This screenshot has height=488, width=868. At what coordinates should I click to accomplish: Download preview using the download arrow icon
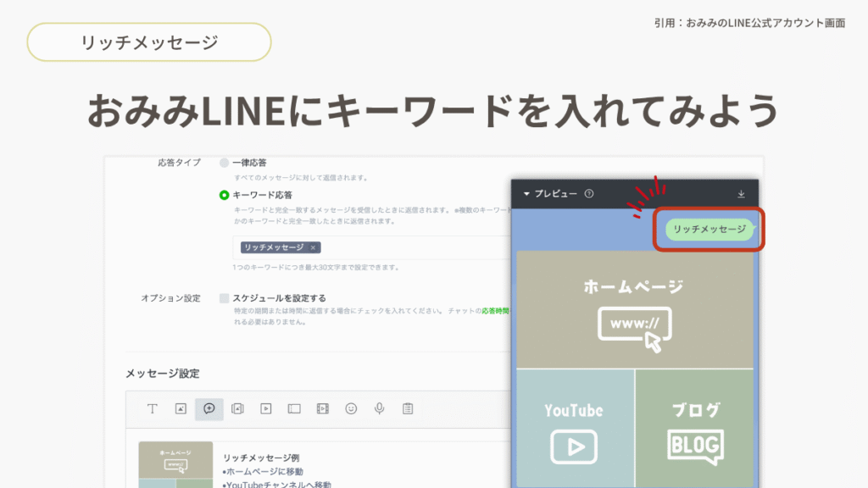[x=741, y=194]
